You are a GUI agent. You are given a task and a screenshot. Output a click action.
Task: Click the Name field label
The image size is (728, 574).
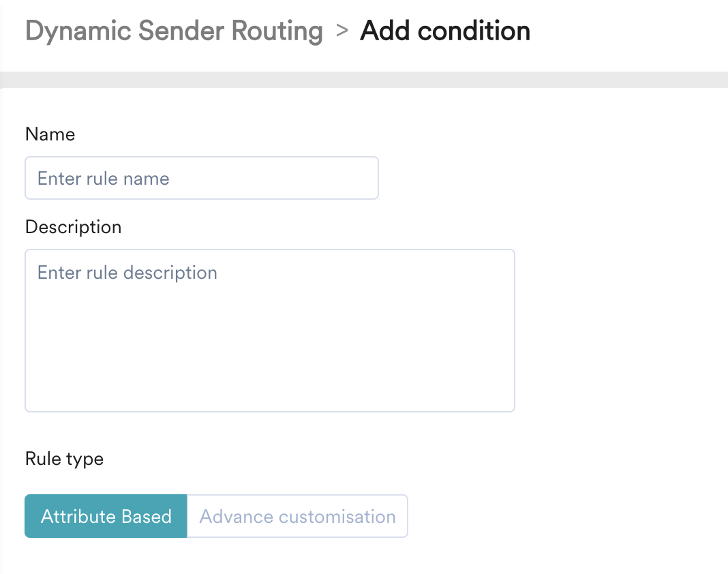(50, 134)
